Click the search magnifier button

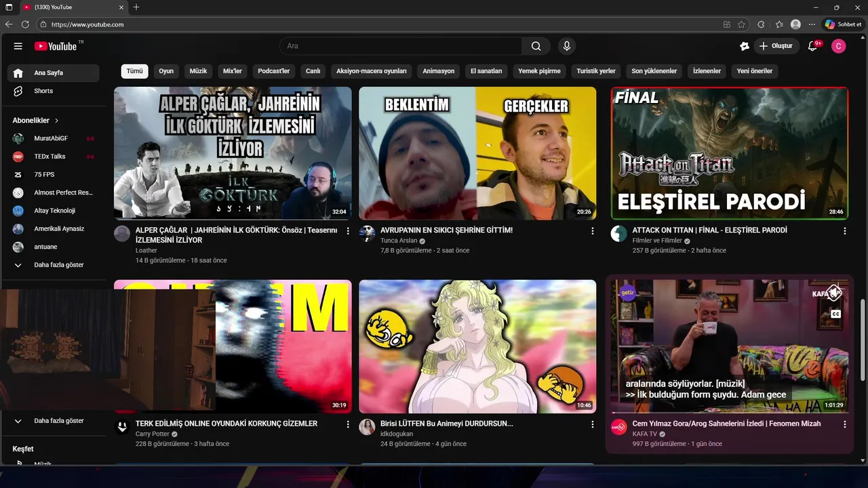pos(536,46)
